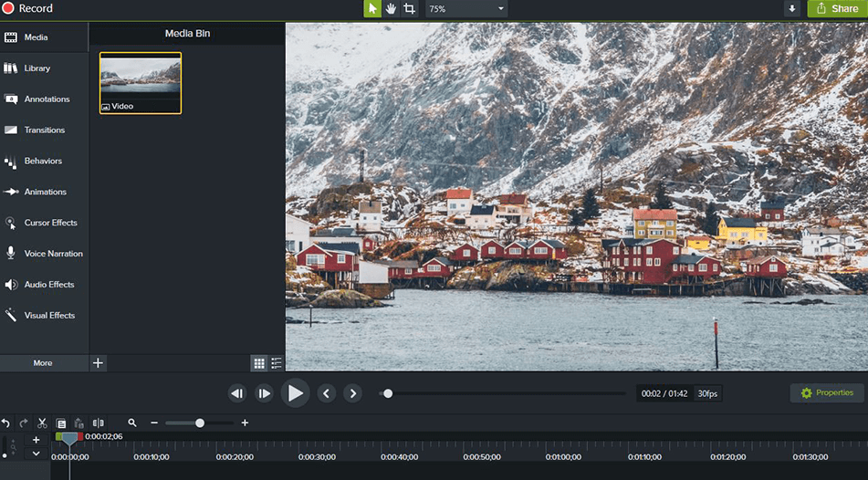Image resolution: width=868 pixels, height=480 pixels.
Task: Switch Media Bin to thumbnail grid view
Action: pyautogui.click(x=259, y=363)
